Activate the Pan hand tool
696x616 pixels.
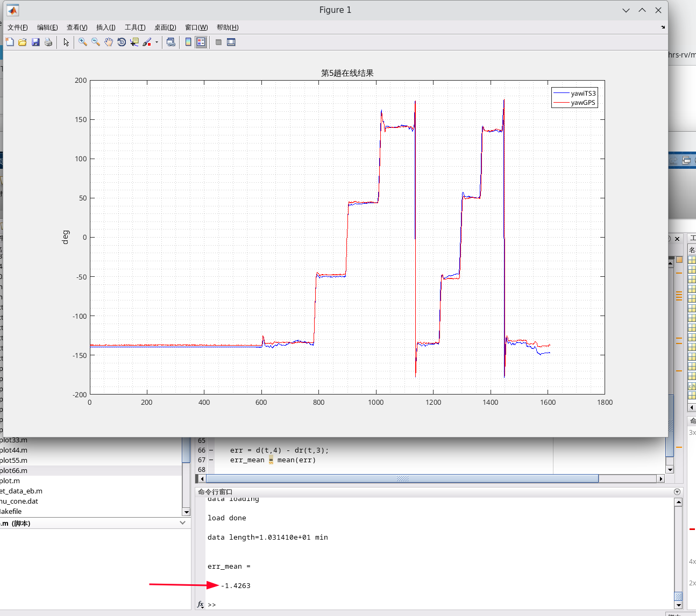point(109,42)
